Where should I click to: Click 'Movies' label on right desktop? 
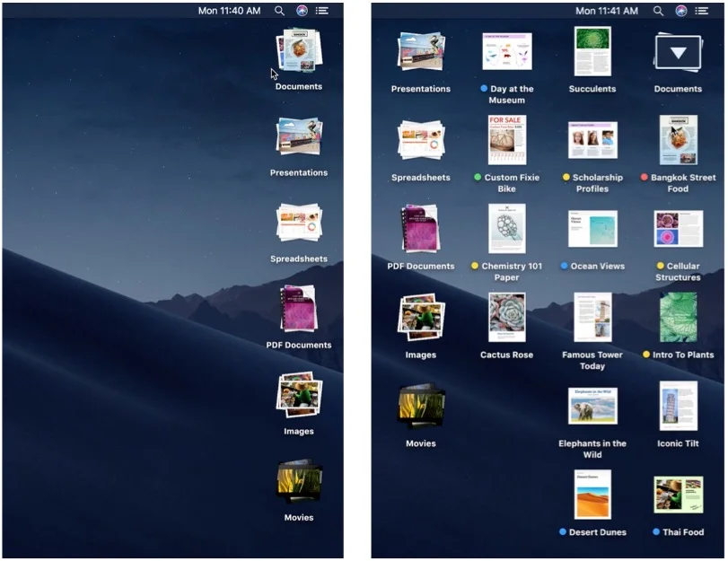tap(421, 443)
